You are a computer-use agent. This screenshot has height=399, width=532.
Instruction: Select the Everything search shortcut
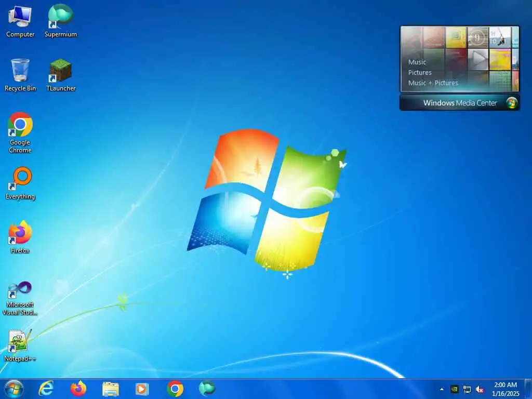click(x=20, y=183)
